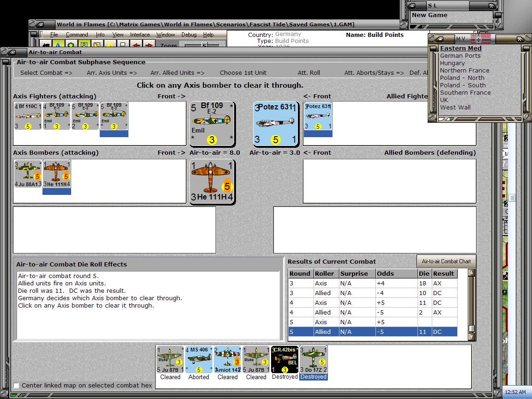Enable Center linked map on selected combat hex
The height and width of the screenshot is (399, 532).
(x=16, y=386)
